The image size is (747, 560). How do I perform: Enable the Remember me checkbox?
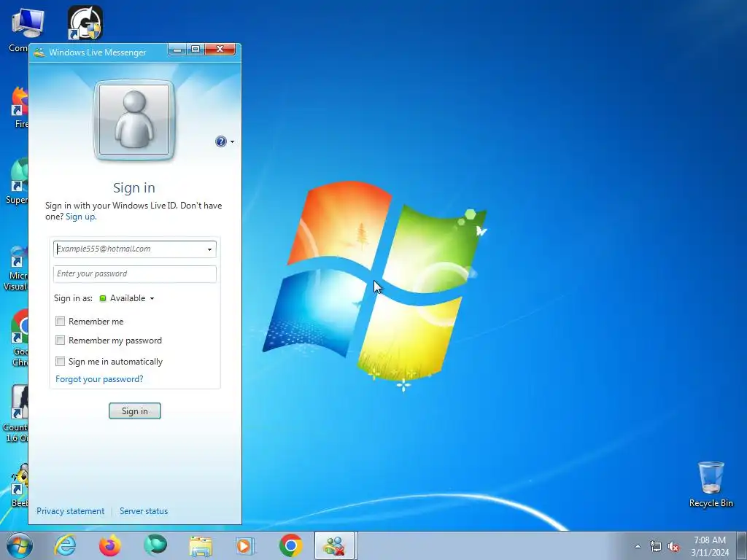tap(60, 322)
